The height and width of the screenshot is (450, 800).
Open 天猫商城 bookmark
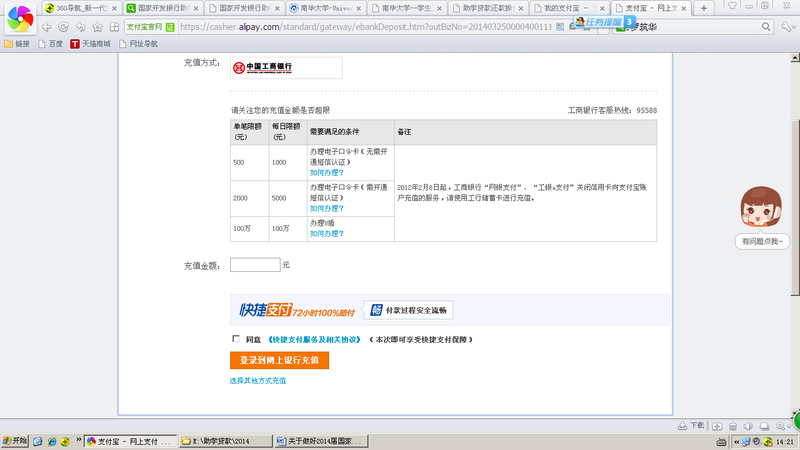coord(90,44)
